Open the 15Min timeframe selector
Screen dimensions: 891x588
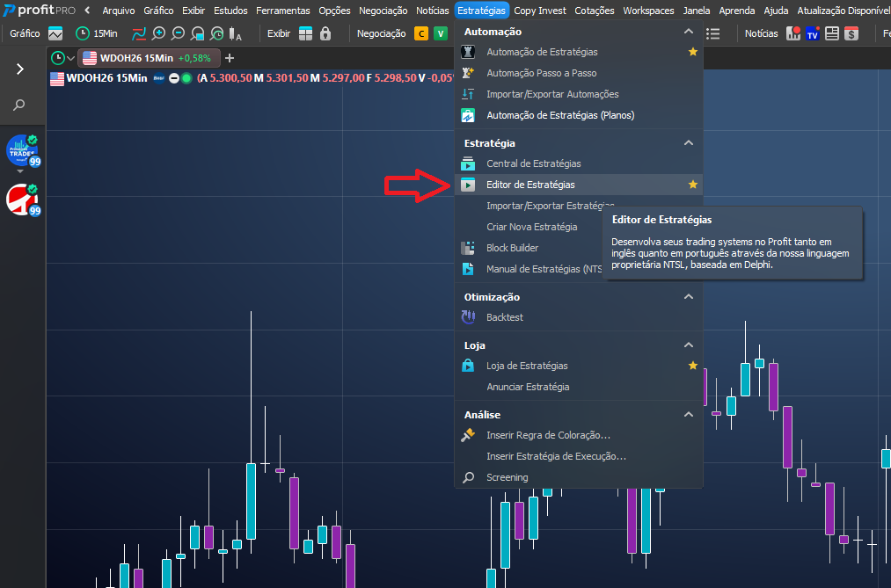click(x=95, y=33)
